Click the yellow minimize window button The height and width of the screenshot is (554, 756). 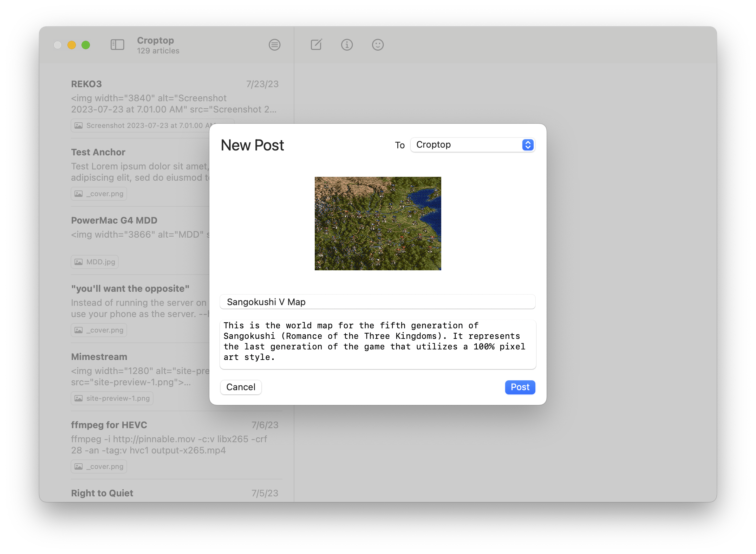pos(72,45)
